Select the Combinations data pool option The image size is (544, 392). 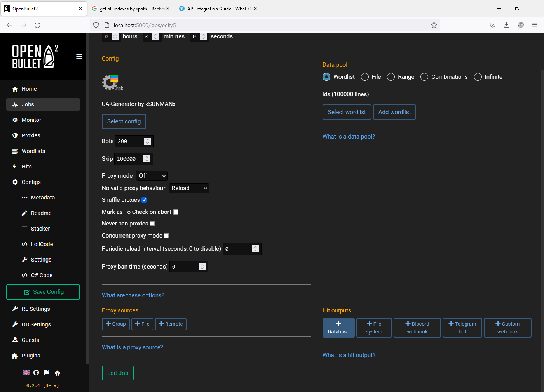[424, 77]
